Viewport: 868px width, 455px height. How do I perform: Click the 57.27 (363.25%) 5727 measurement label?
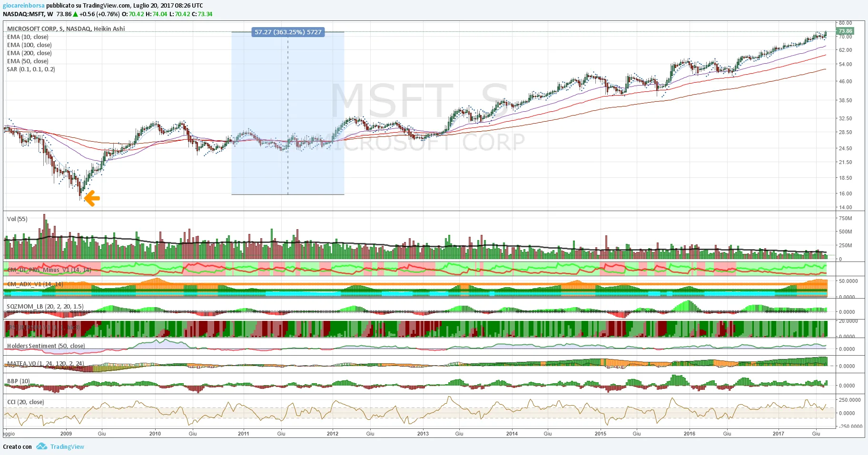(288, 32)
